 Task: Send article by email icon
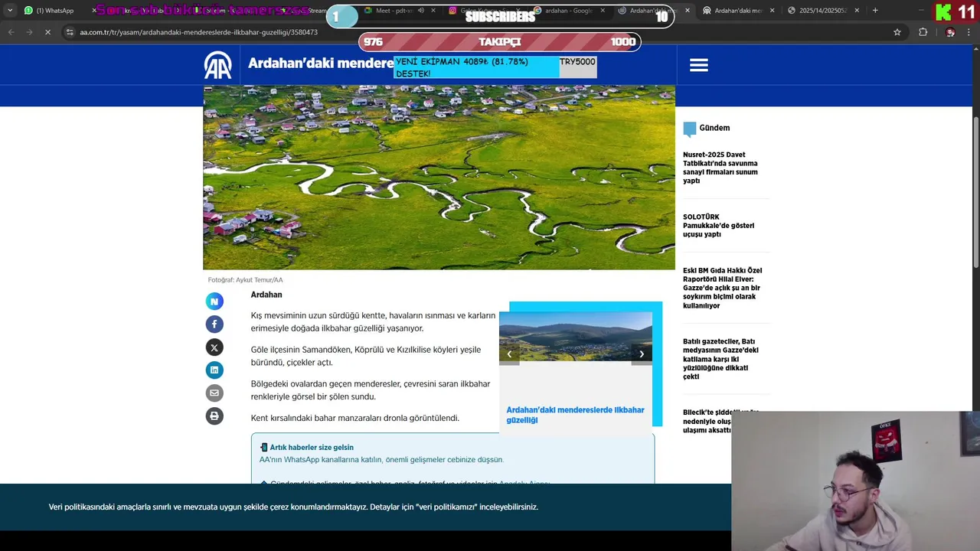pyautogui.click(x=214, y=393)
